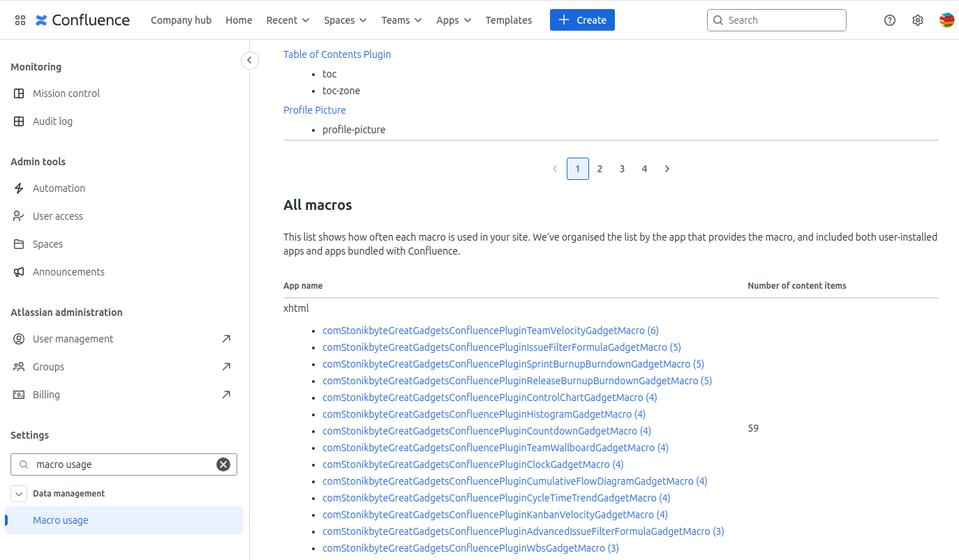Open the ReleaseBurnupBurndownGadgetMacro link

(x=517, y=381)
